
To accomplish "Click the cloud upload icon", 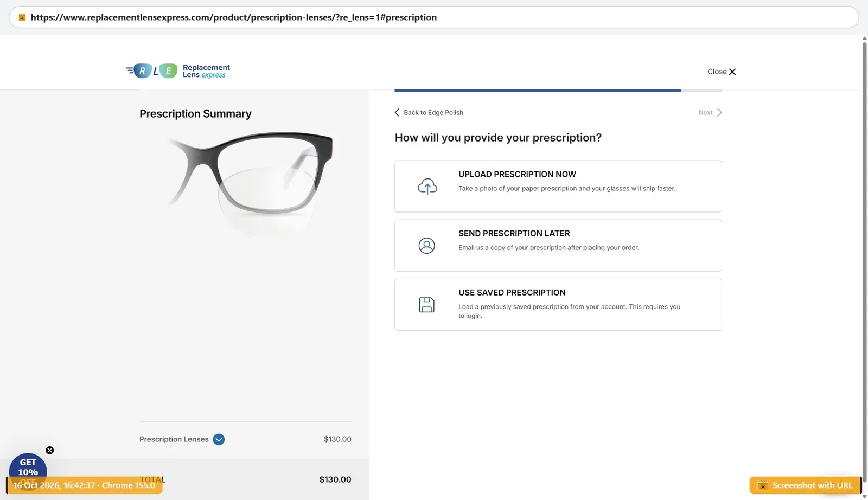I will tap(427, 187).
